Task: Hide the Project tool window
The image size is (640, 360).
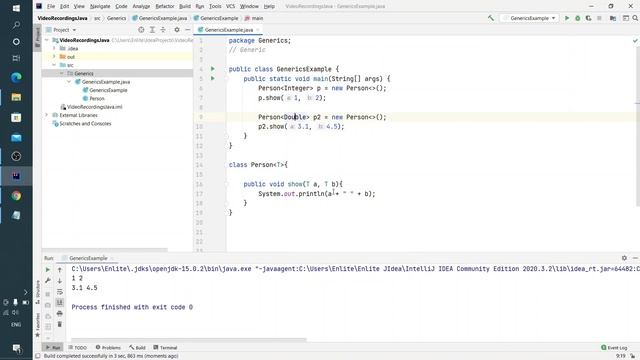Action: (187, 30)
